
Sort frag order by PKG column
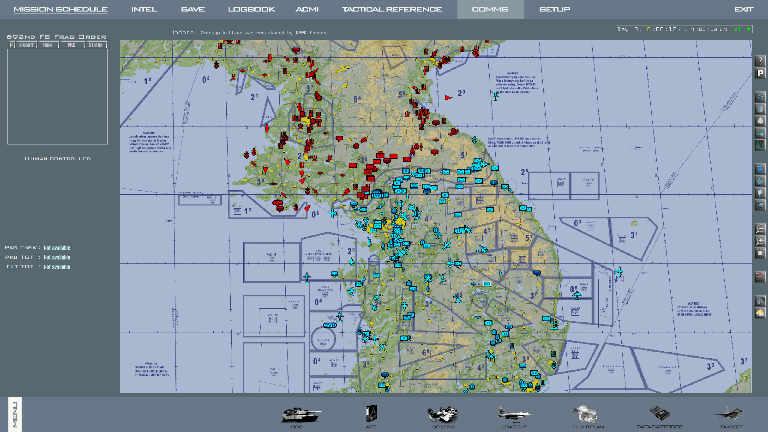pyautogui.click(x=72, y=45)
